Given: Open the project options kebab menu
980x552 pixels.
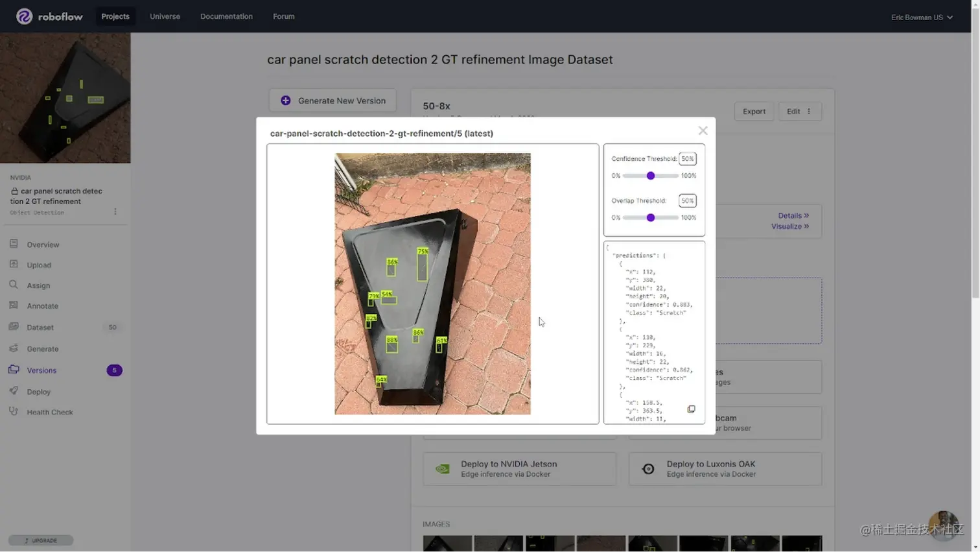Looking at the screenshot, I should (115, 211).
